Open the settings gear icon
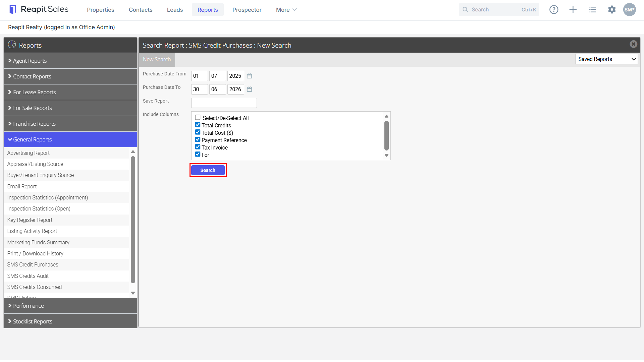644x362 pixels. point(612,10)
